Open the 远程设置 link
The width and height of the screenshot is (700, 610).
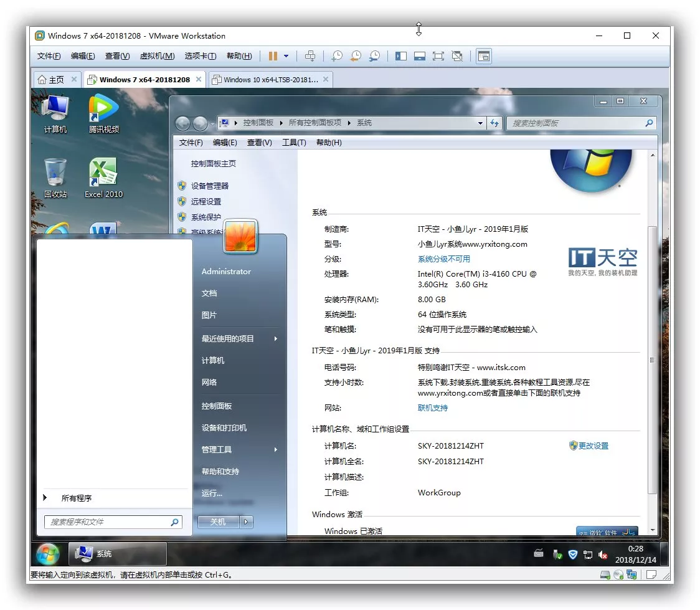(206, 201)
